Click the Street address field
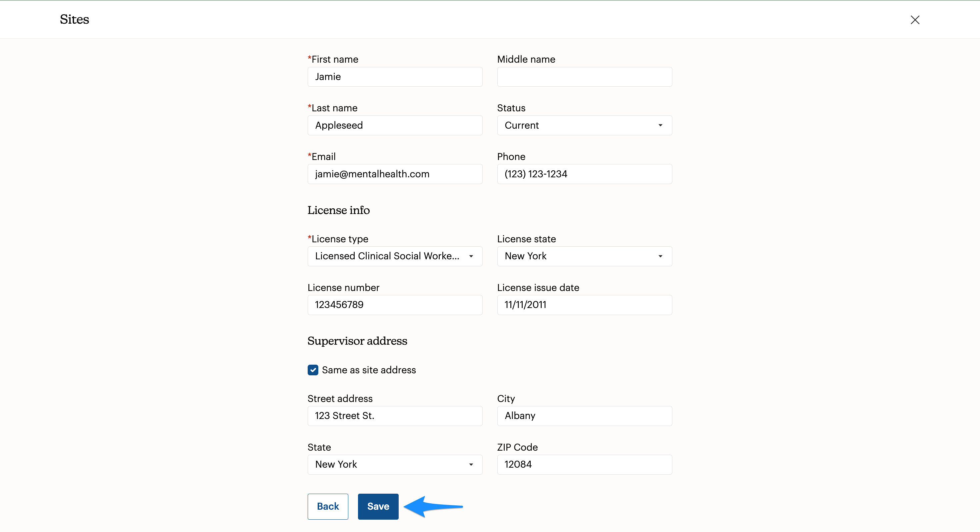The width and height of the screenshot is (980, 532). pos(395,416)
